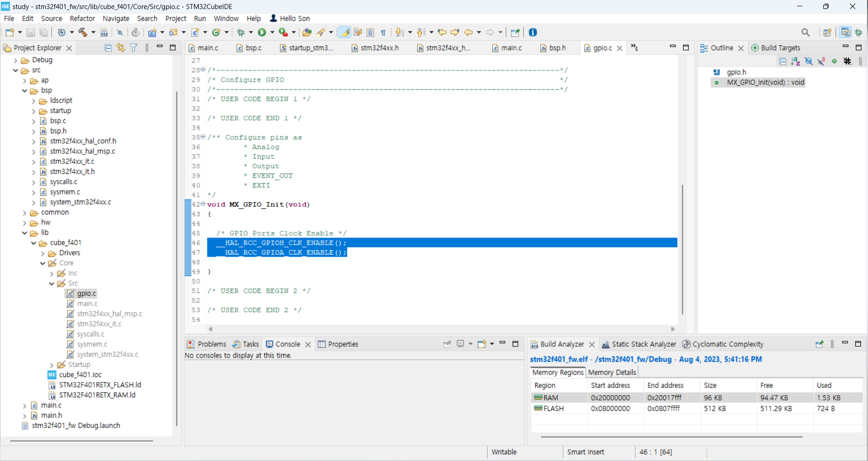This screenshot has height=461, width=868.
Task: Open the Project menu
Action: 176,19
